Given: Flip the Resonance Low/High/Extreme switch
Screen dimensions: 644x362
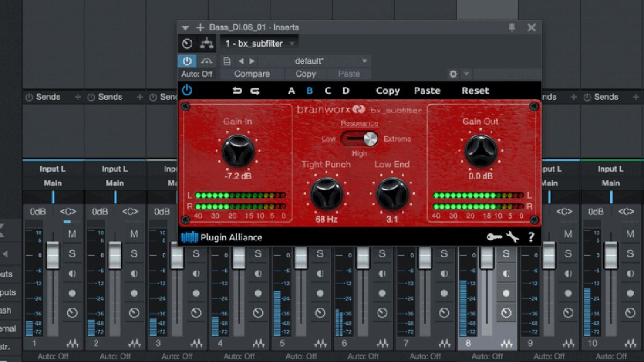Looking at the screenshot, I should [360, 139].
